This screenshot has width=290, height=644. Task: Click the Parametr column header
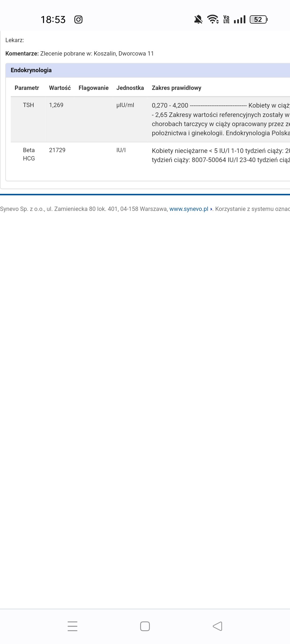tap(27, 88)
